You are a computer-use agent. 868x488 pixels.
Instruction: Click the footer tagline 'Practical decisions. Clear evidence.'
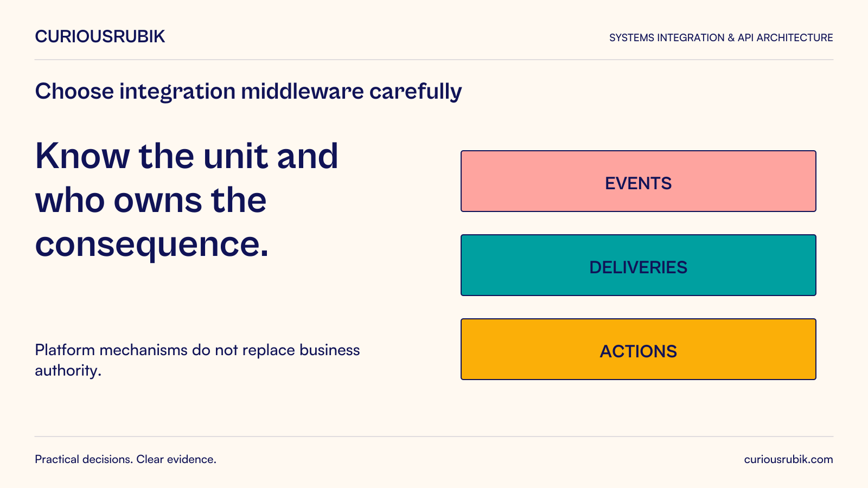click(x=126, y=459)
